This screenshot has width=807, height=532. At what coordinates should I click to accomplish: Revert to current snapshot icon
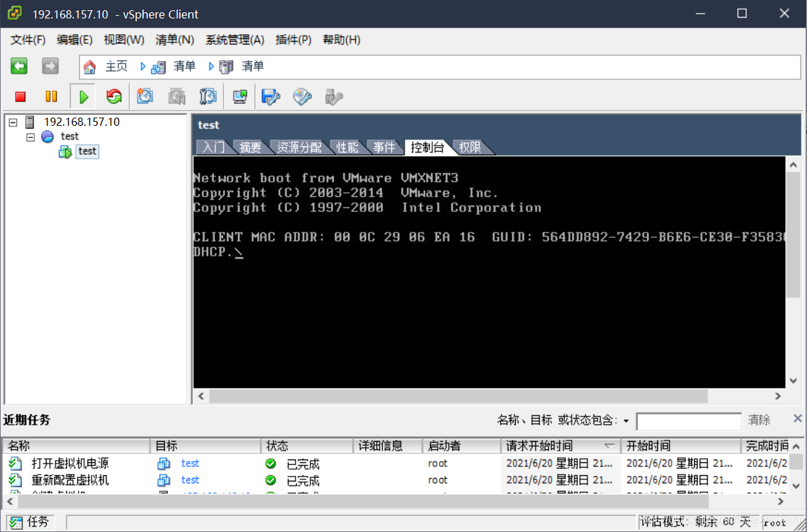tap(177, 96)
